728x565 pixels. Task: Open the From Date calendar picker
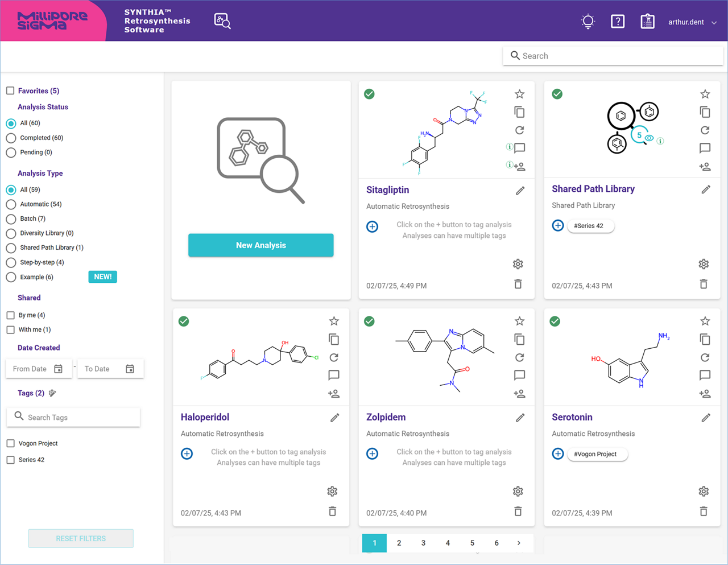tap(58, 369)
